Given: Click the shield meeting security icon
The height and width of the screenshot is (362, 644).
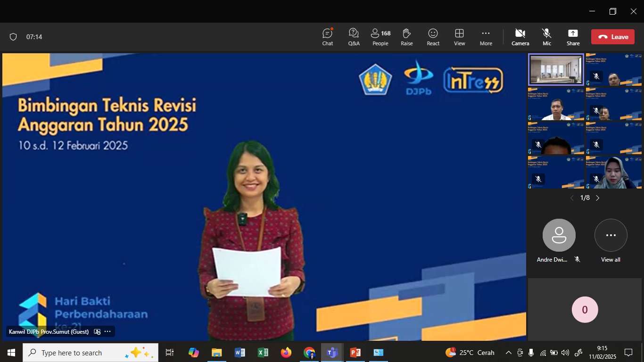Looking at the screenshot, I should coord(13,37).
